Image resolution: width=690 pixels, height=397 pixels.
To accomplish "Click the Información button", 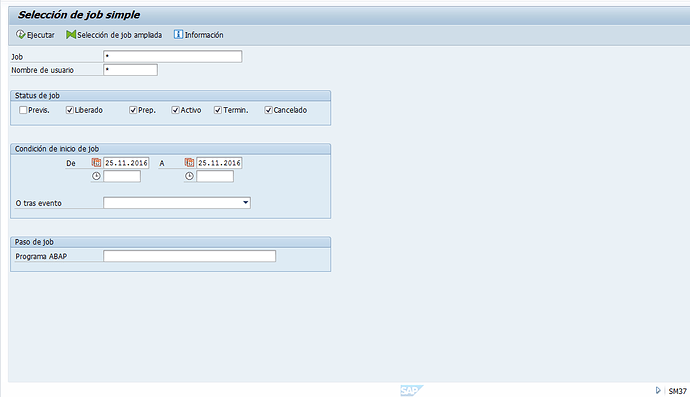I will click(198, 35).
